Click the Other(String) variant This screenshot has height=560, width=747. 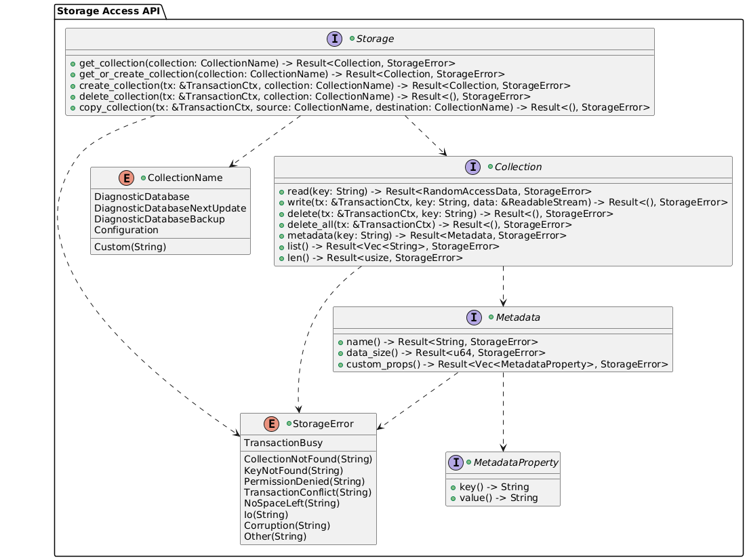coord(275,537)
